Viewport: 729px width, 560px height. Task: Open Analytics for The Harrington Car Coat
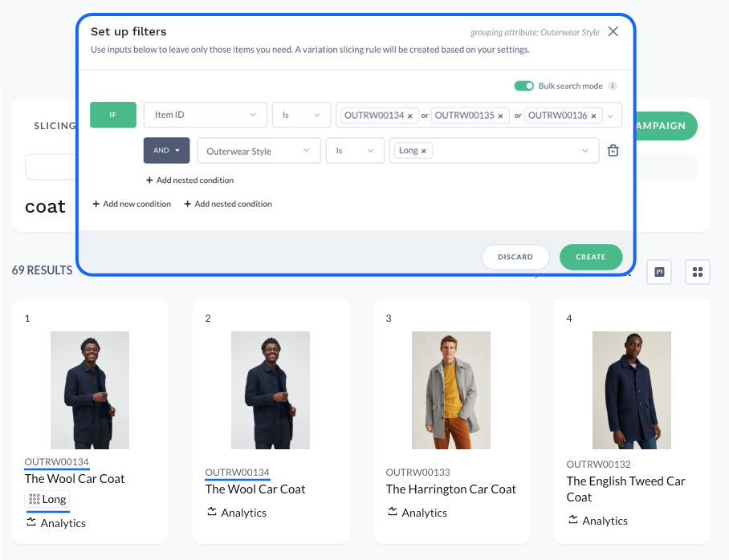click(417, 513)
